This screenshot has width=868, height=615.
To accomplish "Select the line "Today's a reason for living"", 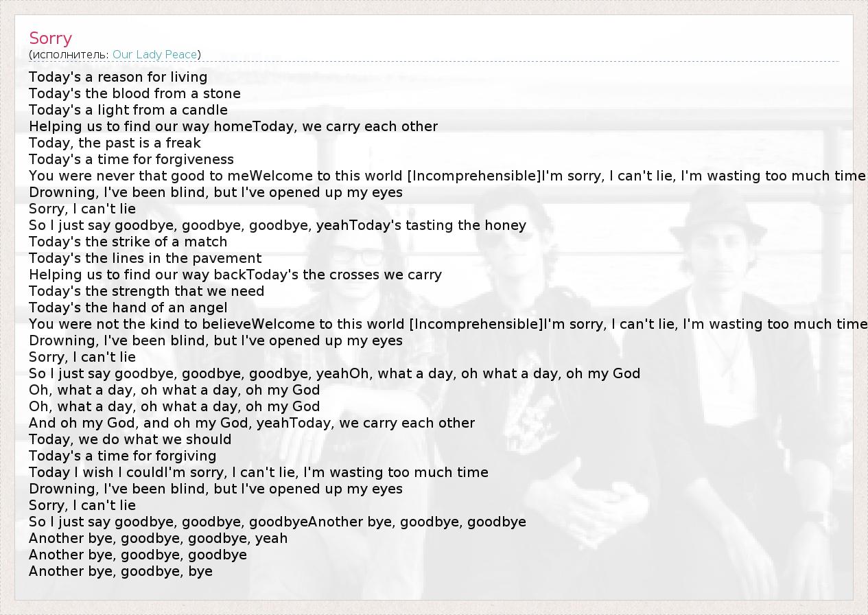I will (118, 77).
